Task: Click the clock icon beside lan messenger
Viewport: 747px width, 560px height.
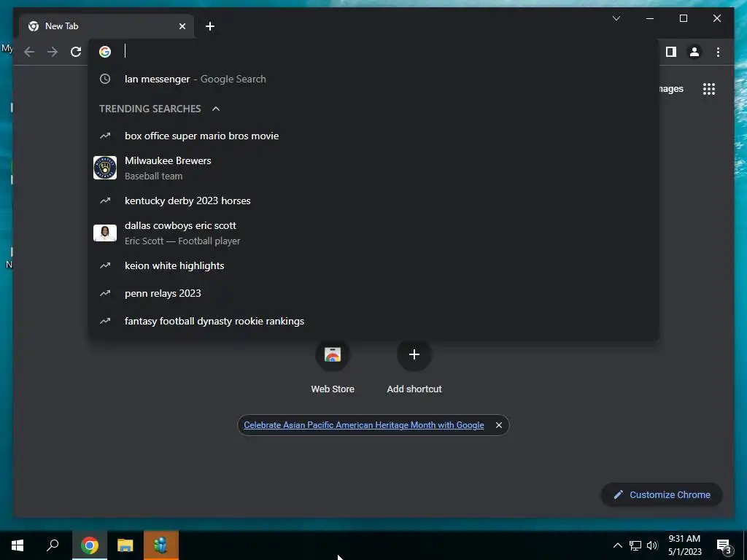Action: tap(105, 79)
